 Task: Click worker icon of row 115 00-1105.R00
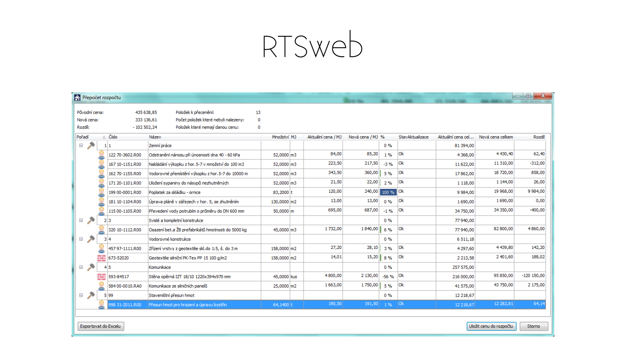101,211
